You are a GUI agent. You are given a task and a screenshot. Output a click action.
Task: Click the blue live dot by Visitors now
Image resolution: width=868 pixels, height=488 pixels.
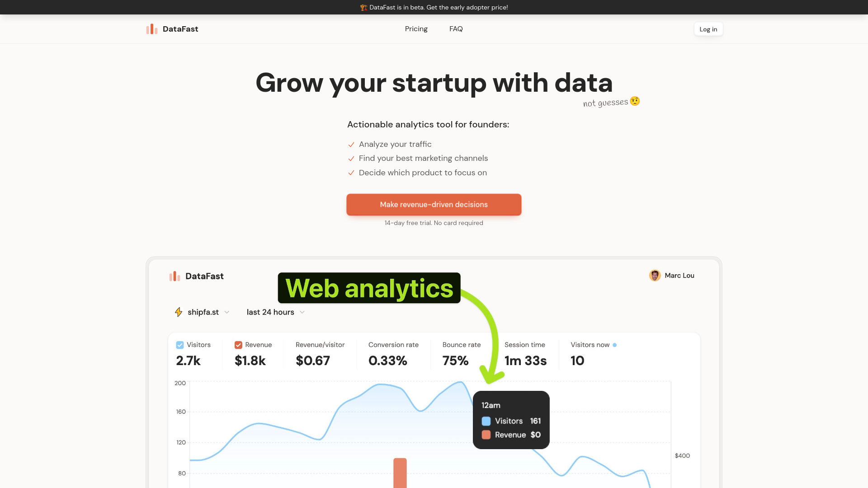click(614, 345)
